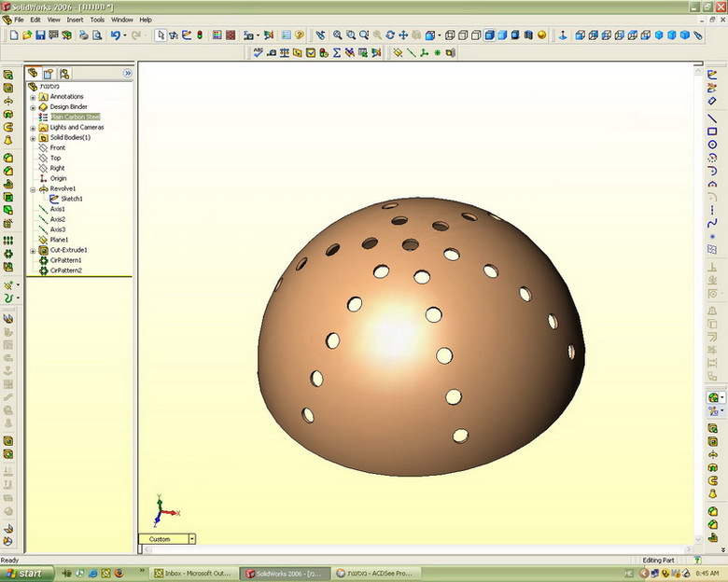The width and height of the screenshot is (728, 582).
Task: Expand the Annotations folder
Action: tap(33, 97)
